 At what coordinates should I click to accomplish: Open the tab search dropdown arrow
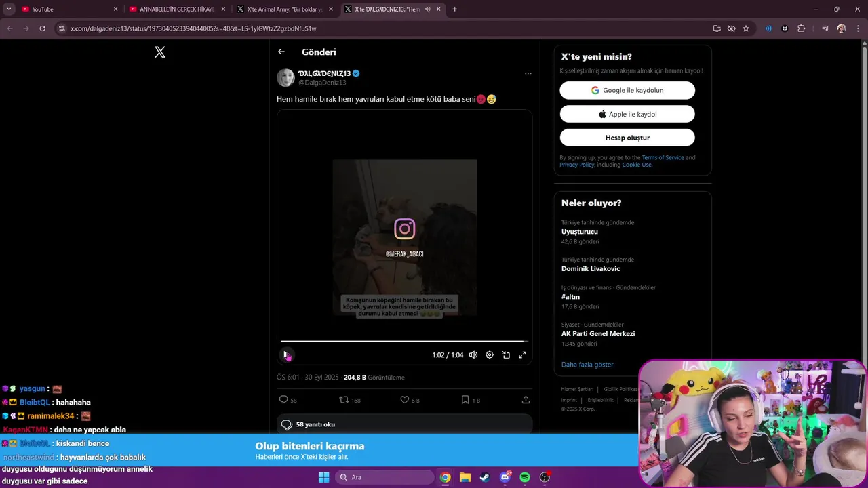(9, 9)
